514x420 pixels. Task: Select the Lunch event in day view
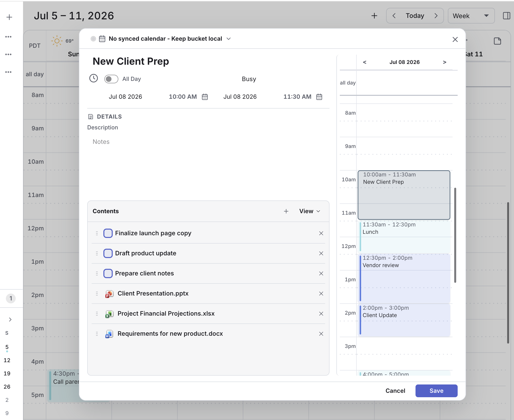404,237
